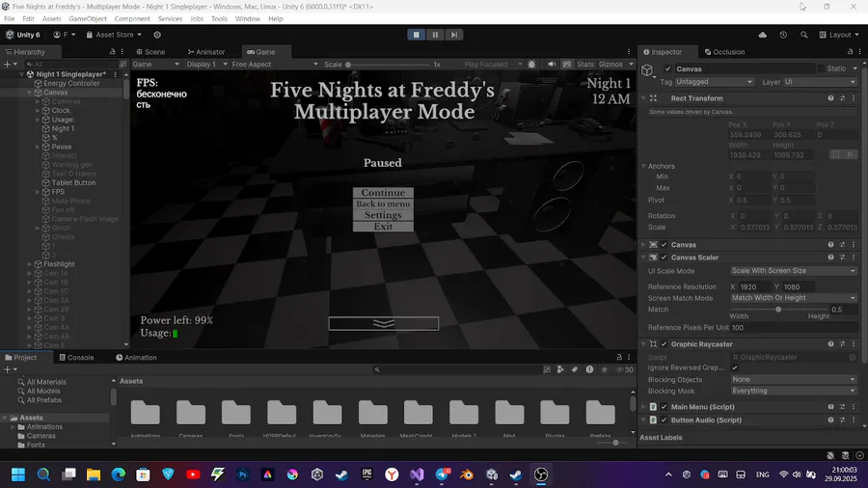868x488 pixels.
Task: Click the Exit button in game
Action: point(383,226)
